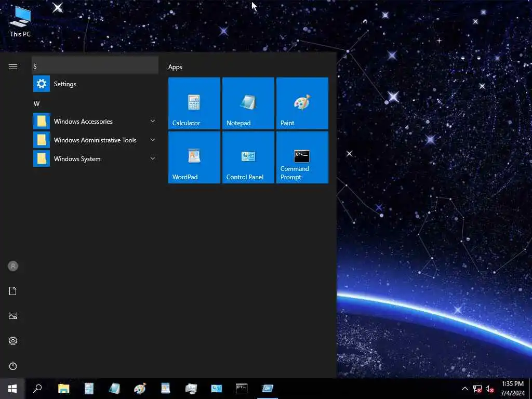This screenshot has height=399, width=532.
Task: Launch the WordPad tile
Action: pos(194,157)
